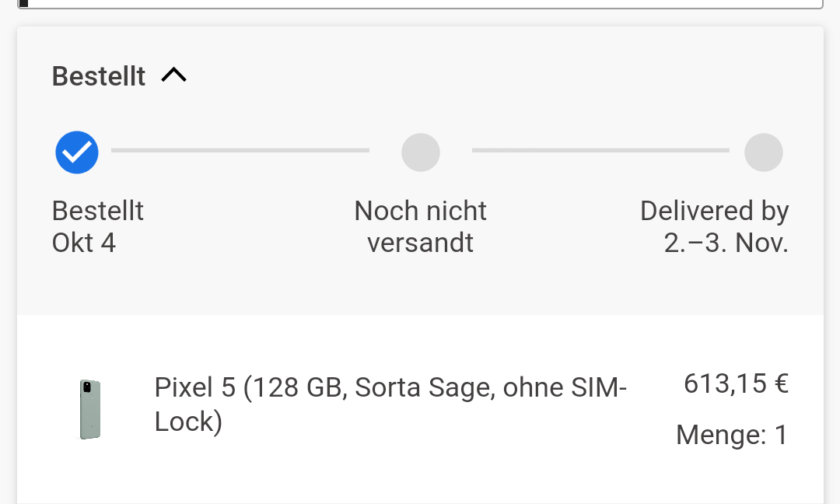Click the 613,15 € price
The image size is (840, 504).
[736, 383]
